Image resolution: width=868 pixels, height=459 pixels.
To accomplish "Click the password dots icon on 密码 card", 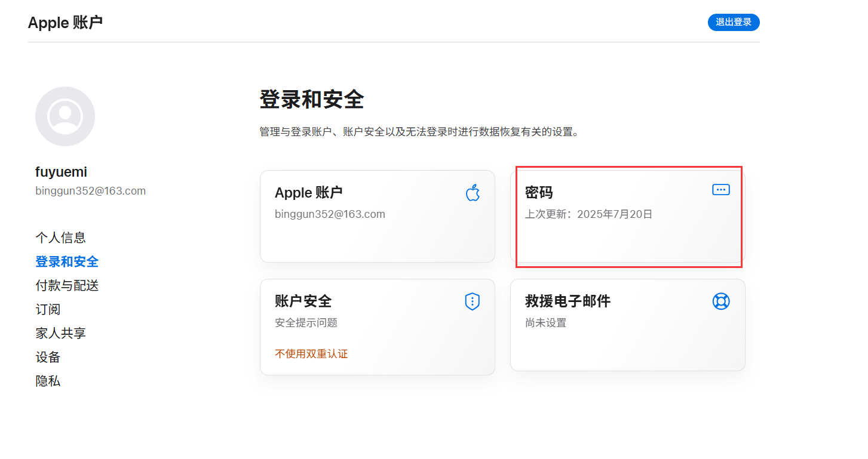I will (721, 190).
